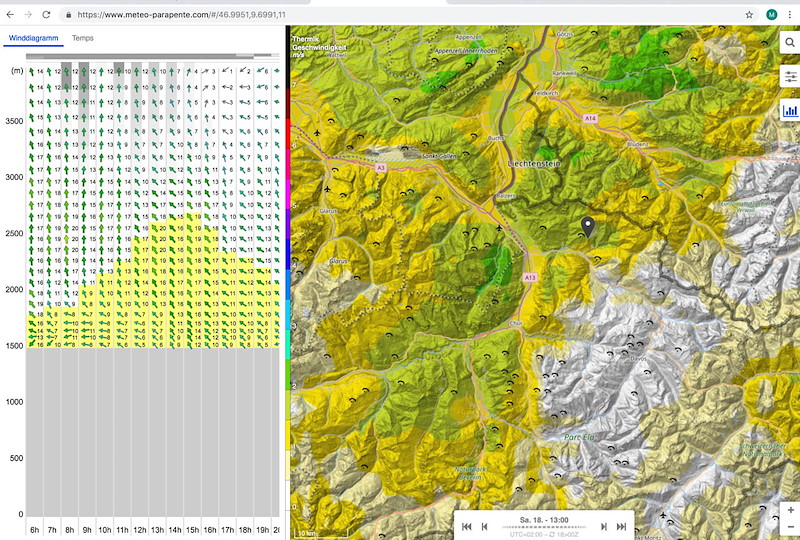This screenshot has width=800, height=540.
Task: Click the A13 motorway badge on the map
Action: 530,278
